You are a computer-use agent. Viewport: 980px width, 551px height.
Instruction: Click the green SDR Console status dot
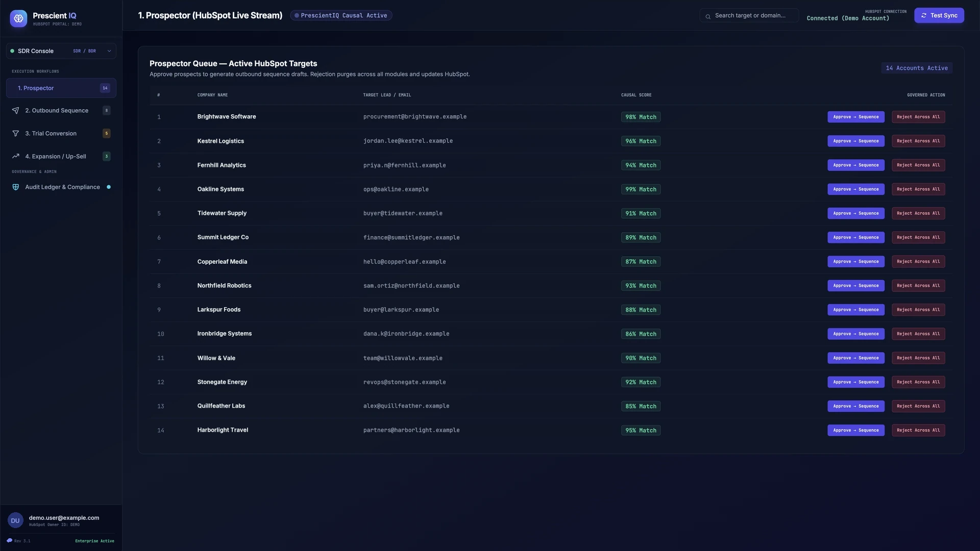[12, 51]
